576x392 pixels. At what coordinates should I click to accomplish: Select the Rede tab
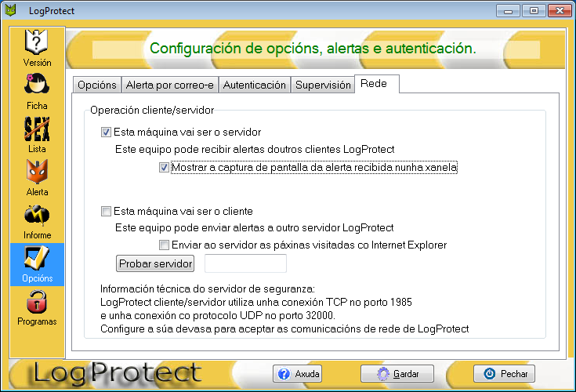376,84
